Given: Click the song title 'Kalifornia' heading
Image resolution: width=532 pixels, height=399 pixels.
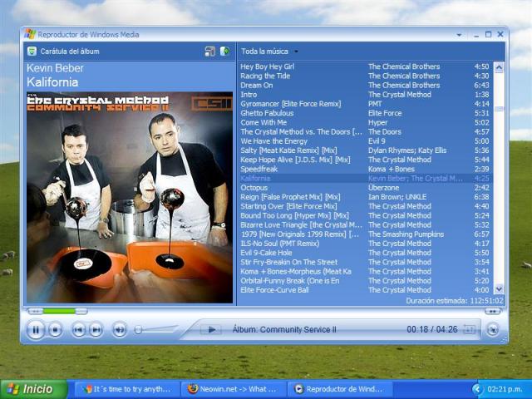Looking at the screenshot, I should pos(52,82).
